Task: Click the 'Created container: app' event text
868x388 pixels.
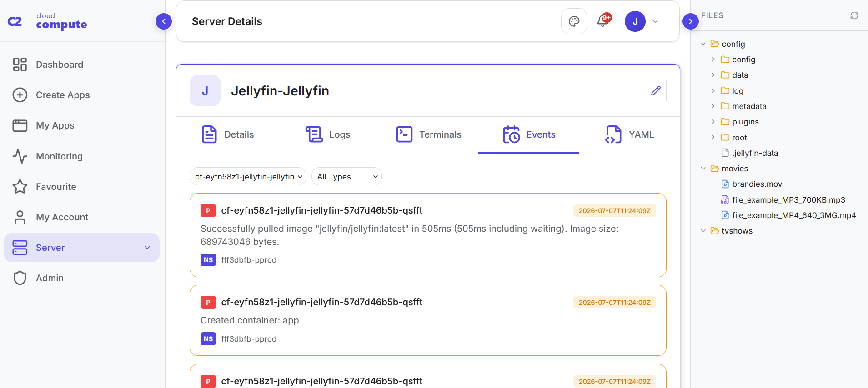Action: [250, 320]
